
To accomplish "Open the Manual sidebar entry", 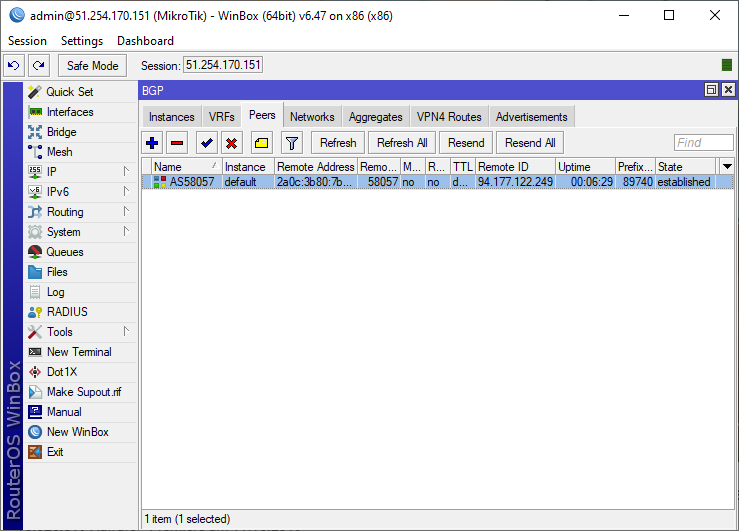I will [x=80, y=412].
